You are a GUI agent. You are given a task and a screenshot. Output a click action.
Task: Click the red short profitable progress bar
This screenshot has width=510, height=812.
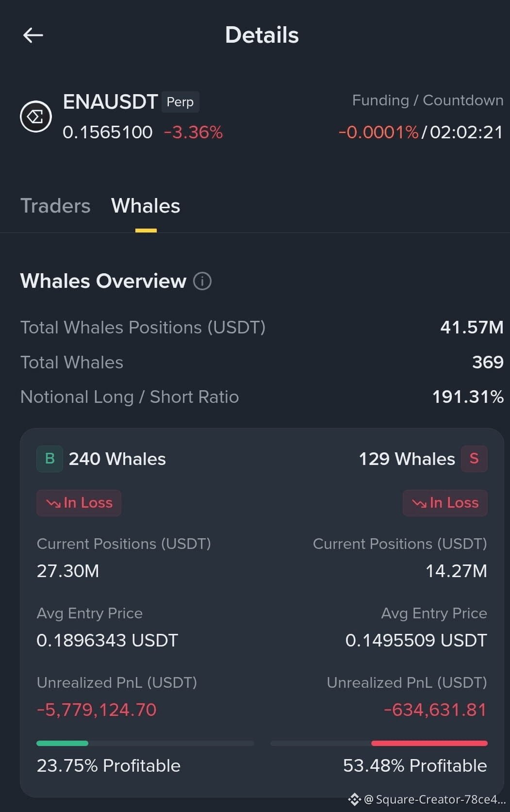pos(379,743)
